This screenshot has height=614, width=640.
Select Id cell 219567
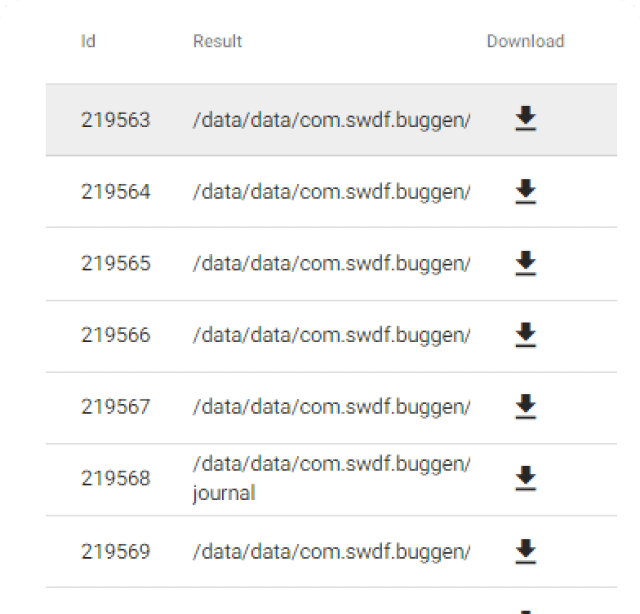click(x=116, y=407)
